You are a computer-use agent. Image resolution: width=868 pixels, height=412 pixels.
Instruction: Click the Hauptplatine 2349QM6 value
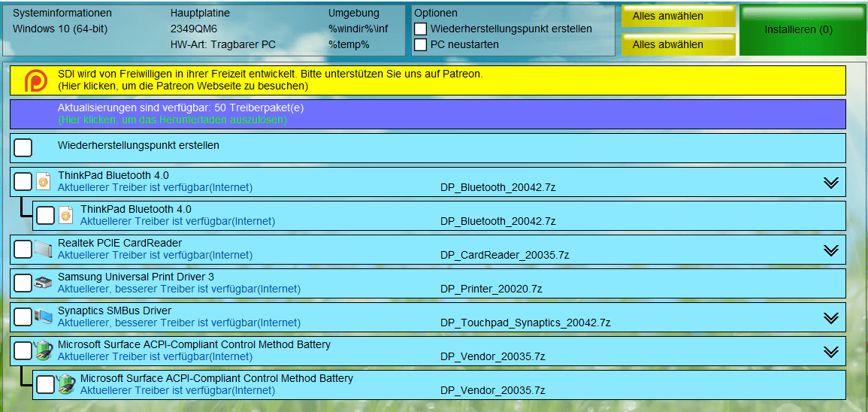click(194, 29)
